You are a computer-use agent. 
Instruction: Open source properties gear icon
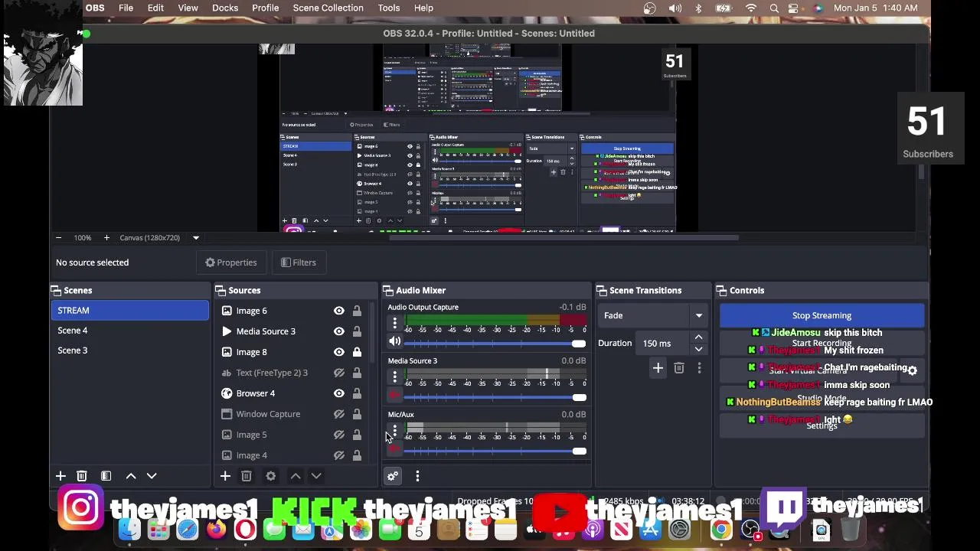[x=271, y=476]
